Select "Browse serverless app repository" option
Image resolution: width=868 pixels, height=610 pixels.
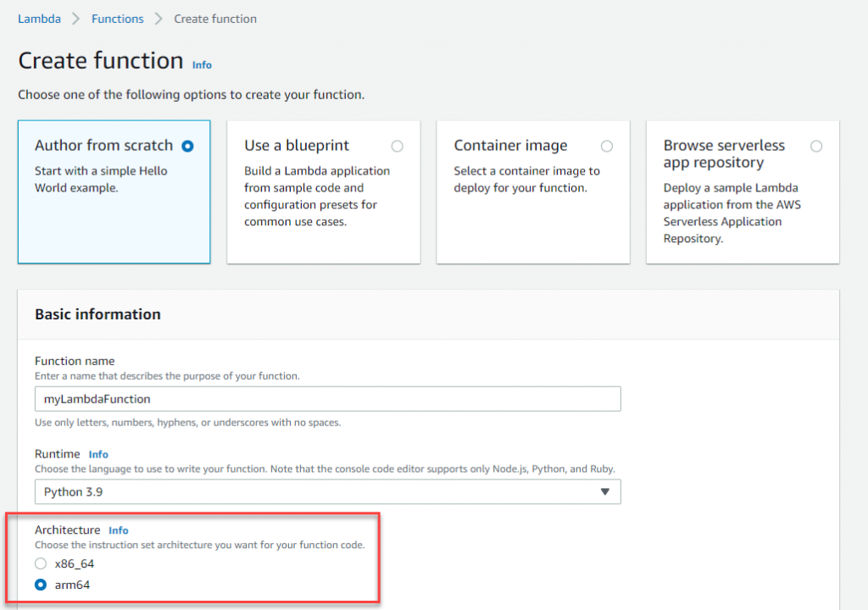coord(816,146)
